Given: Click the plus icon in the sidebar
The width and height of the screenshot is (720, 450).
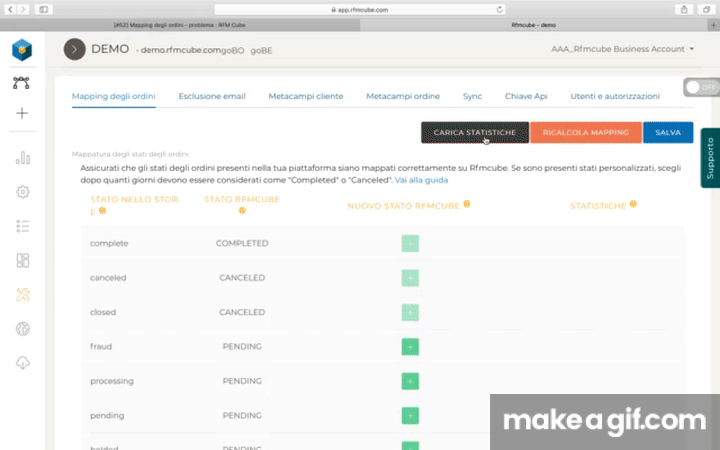Looking at the screenshot, I should 22,113.
